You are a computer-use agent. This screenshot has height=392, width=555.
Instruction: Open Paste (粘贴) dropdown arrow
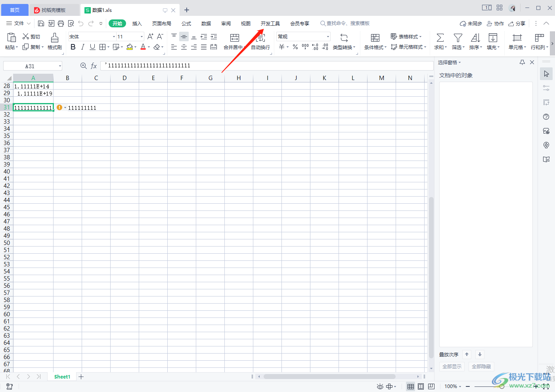(x=17, y=47)
